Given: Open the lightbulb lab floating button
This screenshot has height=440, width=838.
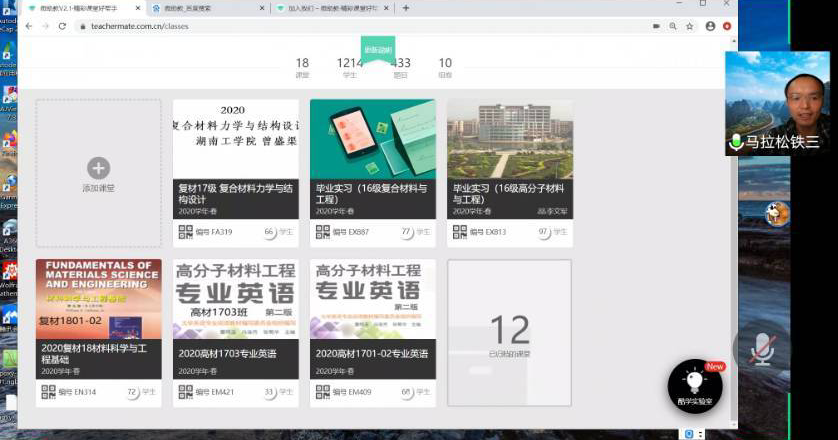Looking at the screenshot, I should [694, 386].
